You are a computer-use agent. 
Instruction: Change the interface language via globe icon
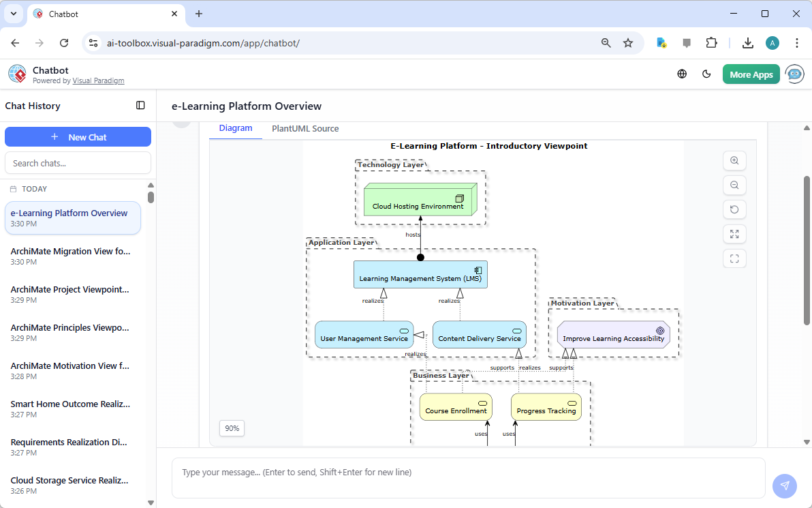coord(682,74)
